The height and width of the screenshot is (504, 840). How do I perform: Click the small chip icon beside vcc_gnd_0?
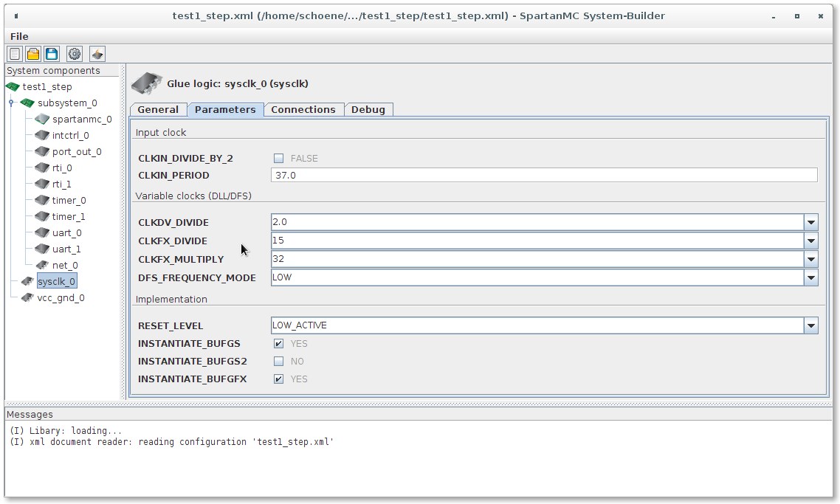pyautogui.click(x=27, y=298)
